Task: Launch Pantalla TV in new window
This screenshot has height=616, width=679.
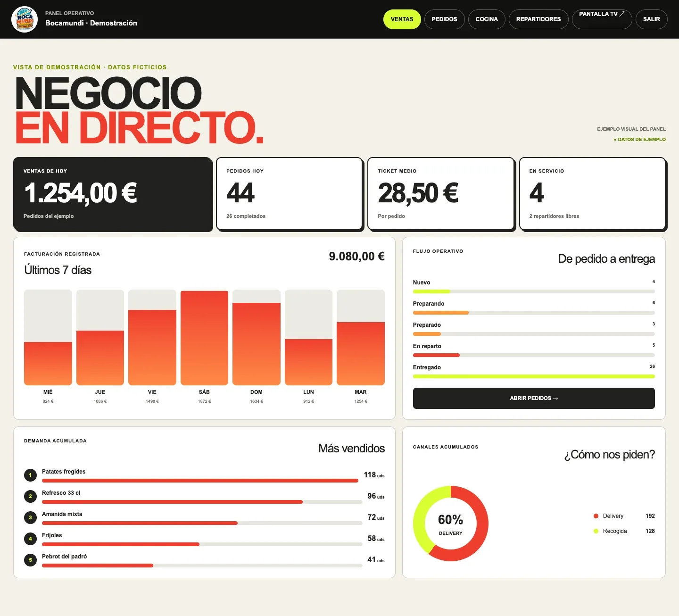Action: pos(602,19)
